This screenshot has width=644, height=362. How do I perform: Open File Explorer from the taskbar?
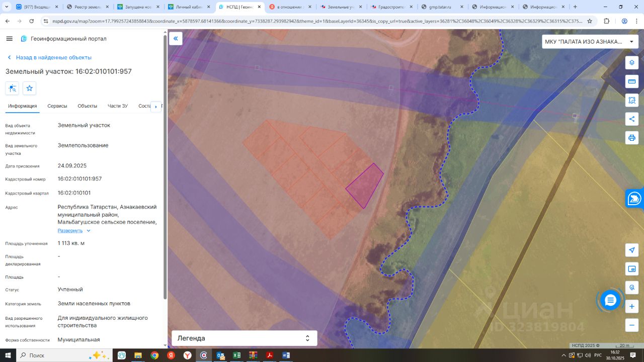[138, 355]
